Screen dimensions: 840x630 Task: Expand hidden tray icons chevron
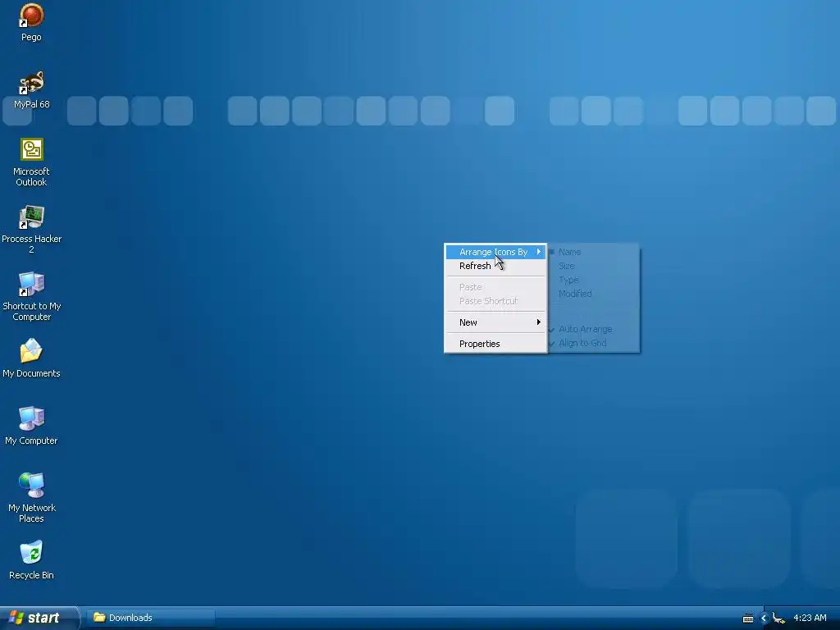pyautogui.click(x=764, y=619)
